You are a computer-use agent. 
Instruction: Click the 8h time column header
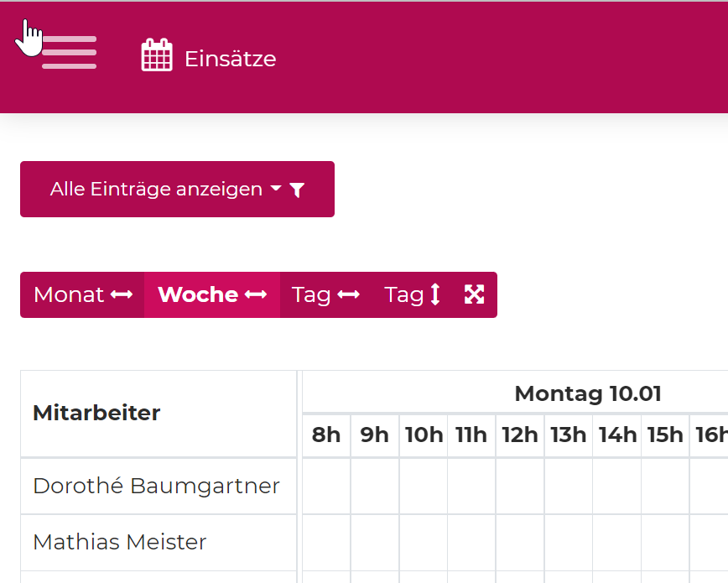pos(326,435)
